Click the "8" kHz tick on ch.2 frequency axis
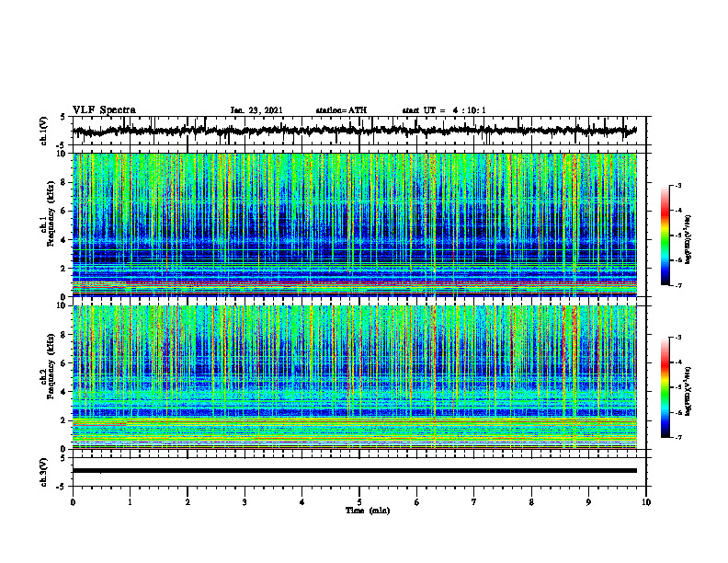The image size is (728, 563). coord(64,335)
